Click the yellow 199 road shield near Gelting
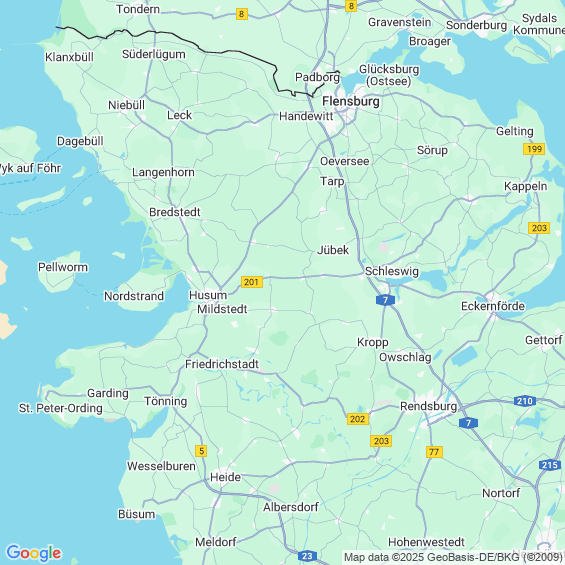This screenshot has height=565, width=565. coord(534,149)
